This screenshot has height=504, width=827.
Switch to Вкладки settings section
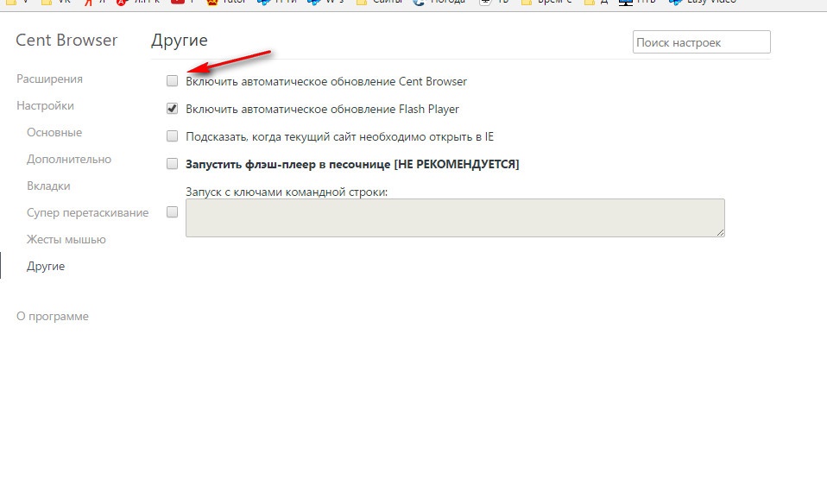click(48, 186)
